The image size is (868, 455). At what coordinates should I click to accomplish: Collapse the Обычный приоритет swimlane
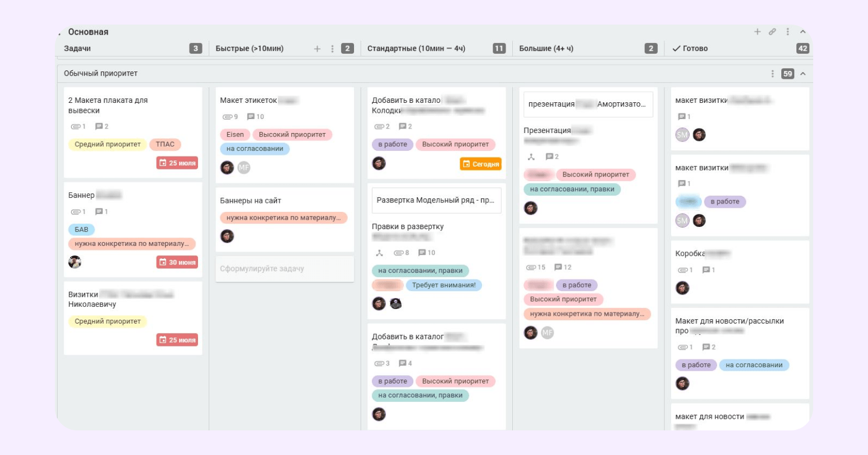[803, 74]
